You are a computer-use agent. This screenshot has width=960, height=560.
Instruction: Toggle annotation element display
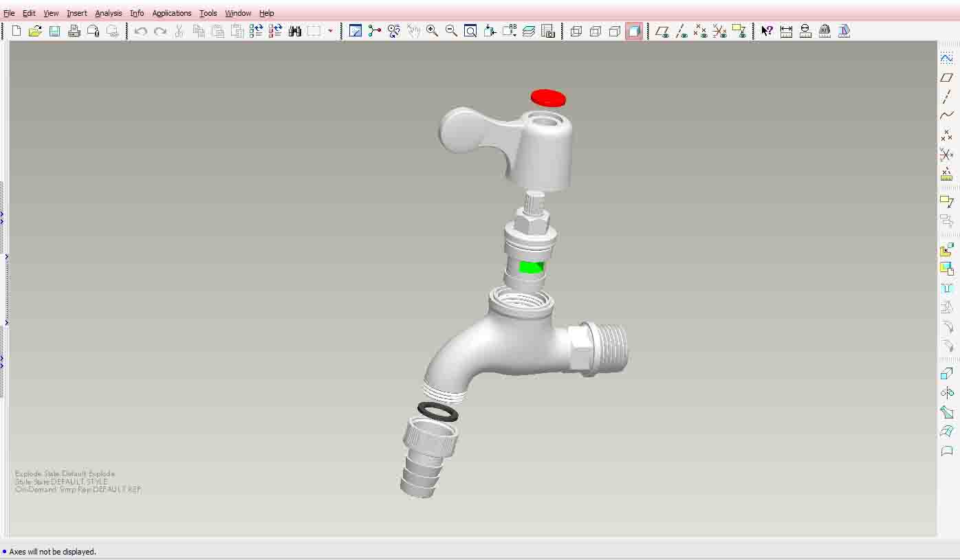pos(739,31)
